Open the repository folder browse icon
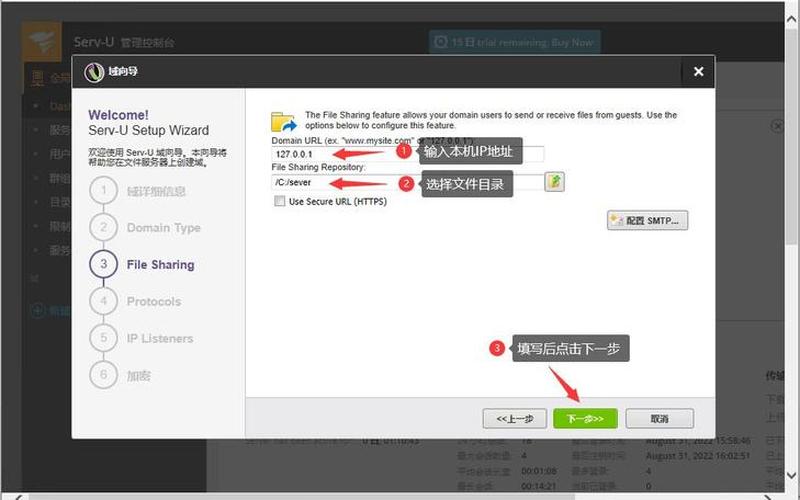The width and height of the screenshot is (800, 500). coord(555,182)
